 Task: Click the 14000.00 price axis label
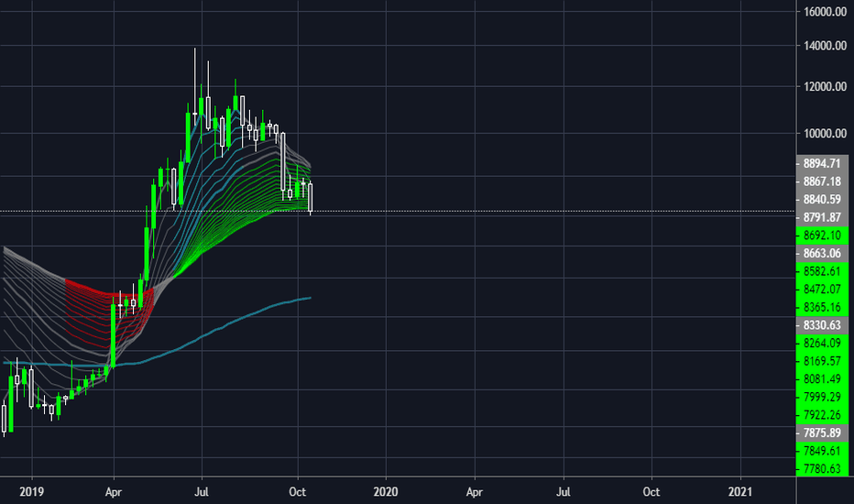click(x=825, y=46)
